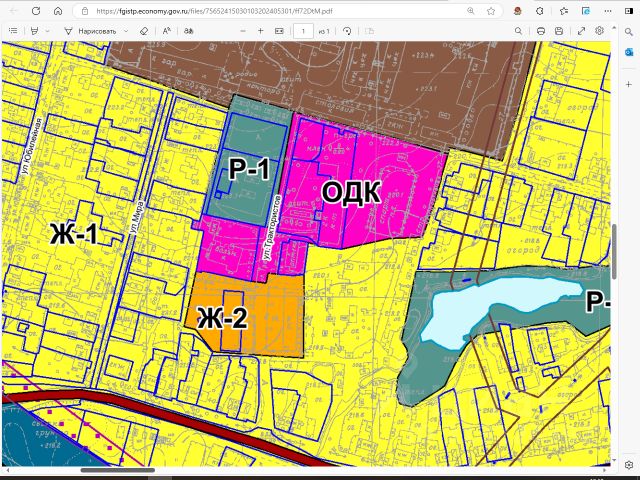The width and height of the screenshot is (640, 480).
Task: Add this page to favorites with star
Action: 491,11
